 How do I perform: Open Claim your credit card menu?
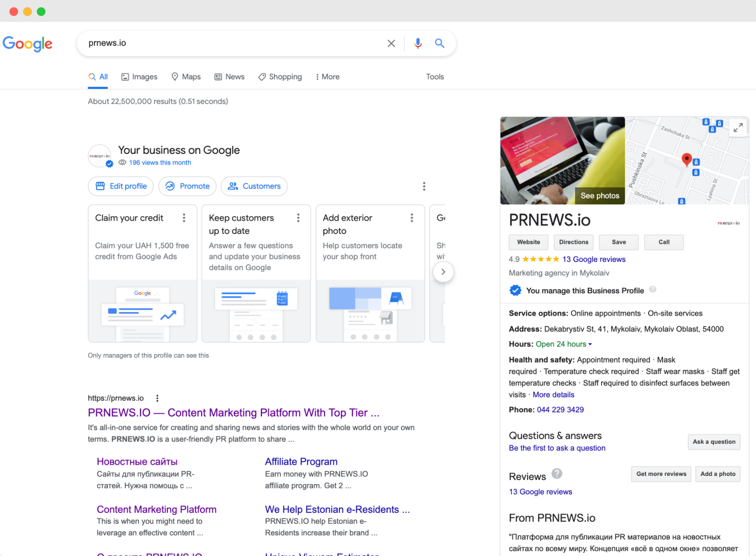click(x=184, y=218)
